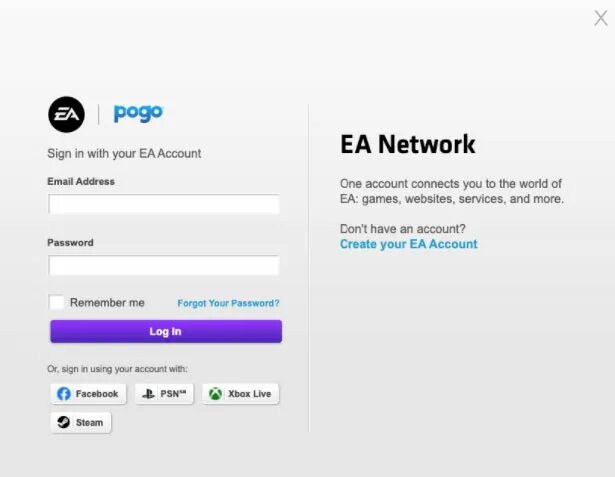Choose the PlayStation PSN sign-in option
The image size is (615, 477).
coord(164,394)
